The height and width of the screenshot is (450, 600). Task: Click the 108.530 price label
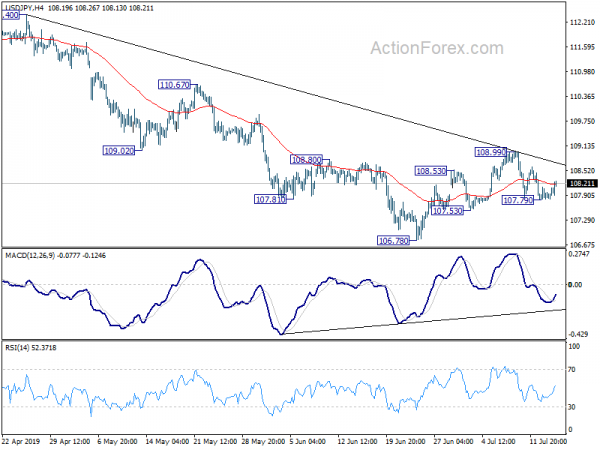pyautogui.click(x=431, y=171)
